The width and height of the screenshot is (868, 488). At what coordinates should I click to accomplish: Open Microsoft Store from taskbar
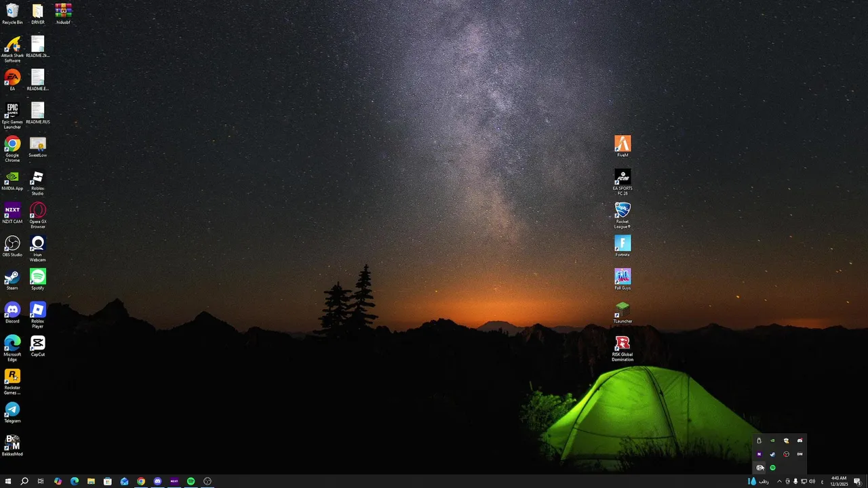pos(107,481)
